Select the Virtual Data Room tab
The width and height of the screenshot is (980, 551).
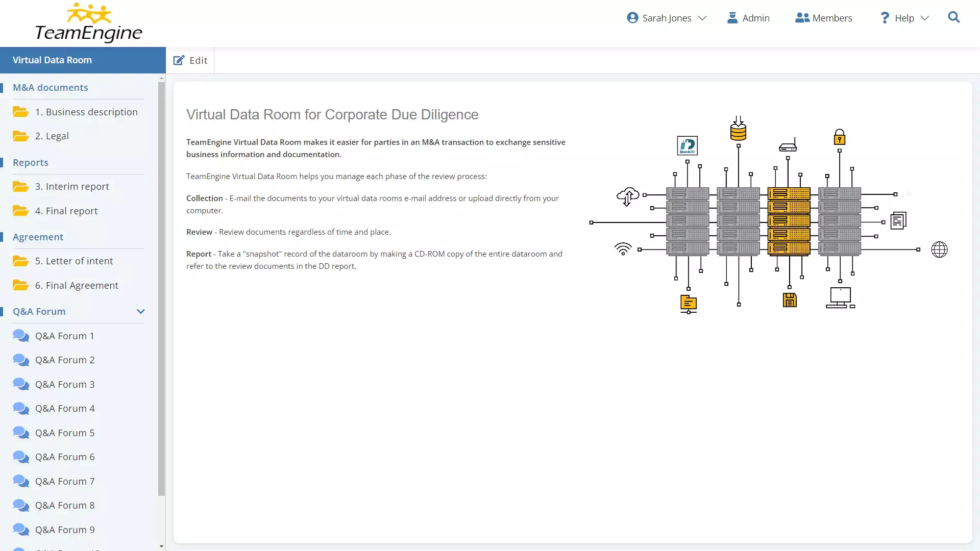[x=83, y=60]
